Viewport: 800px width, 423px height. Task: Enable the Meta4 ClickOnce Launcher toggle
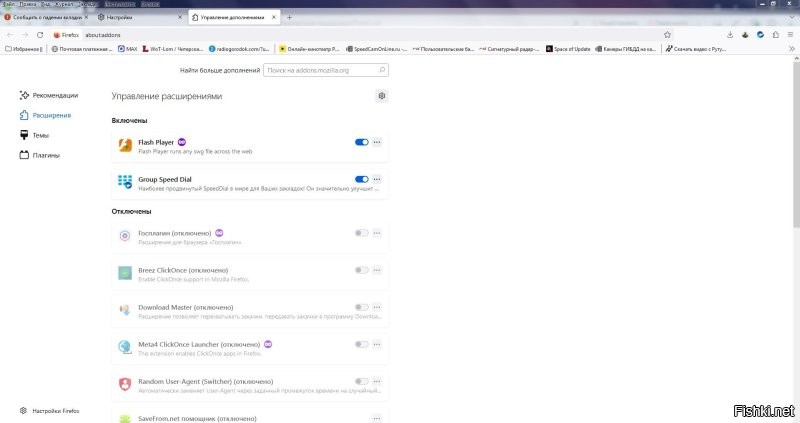pos(362,344)
